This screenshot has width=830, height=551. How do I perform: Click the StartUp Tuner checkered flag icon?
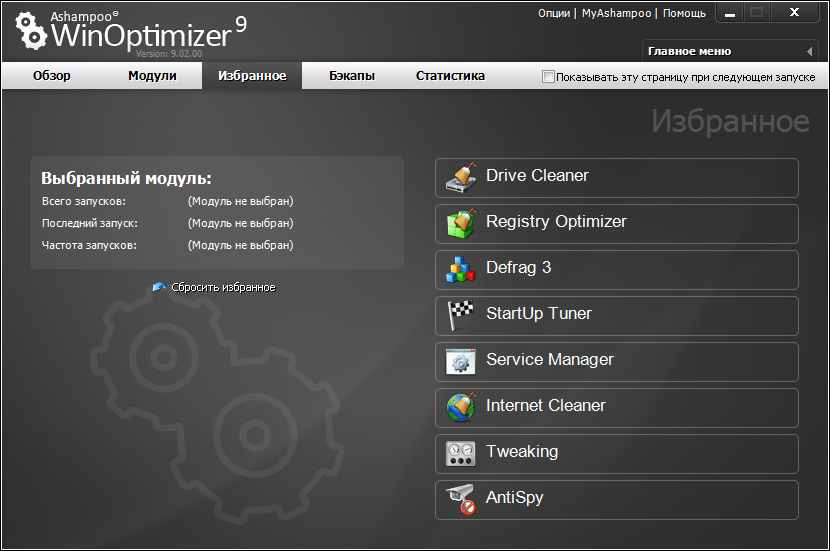coord(460,316)
